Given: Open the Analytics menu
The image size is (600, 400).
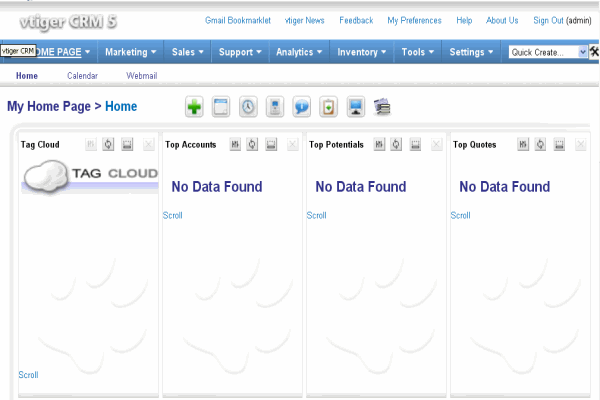Looking at the screenshot, I should [299, 52].
